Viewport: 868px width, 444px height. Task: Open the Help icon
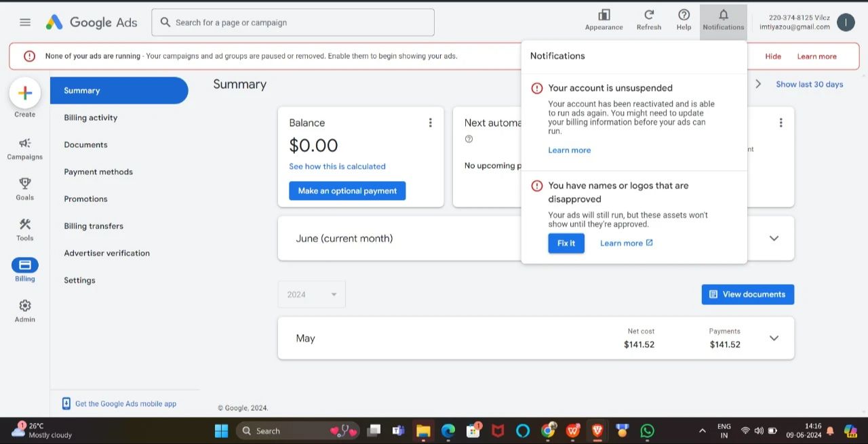(684, 20)
